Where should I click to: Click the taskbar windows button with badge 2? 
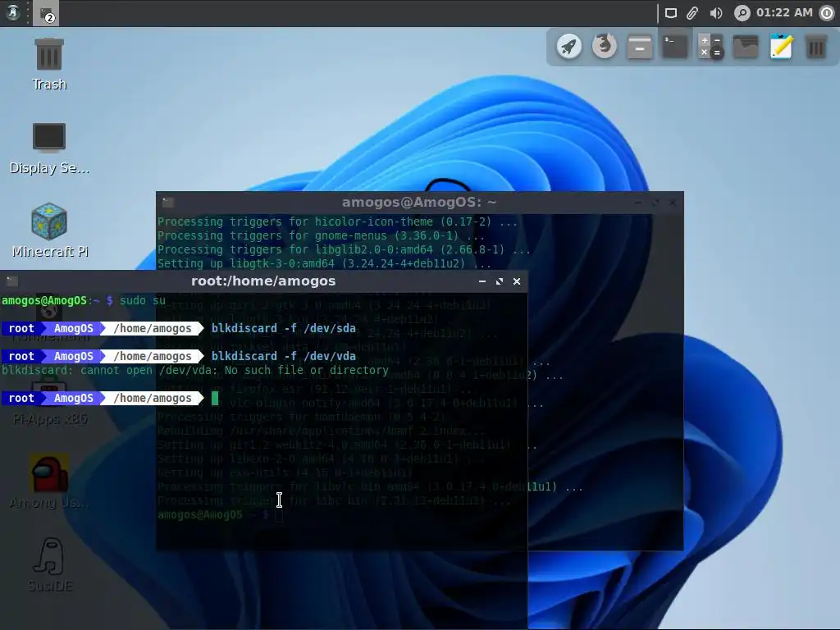pyautogui.click(x=46, y=13)
